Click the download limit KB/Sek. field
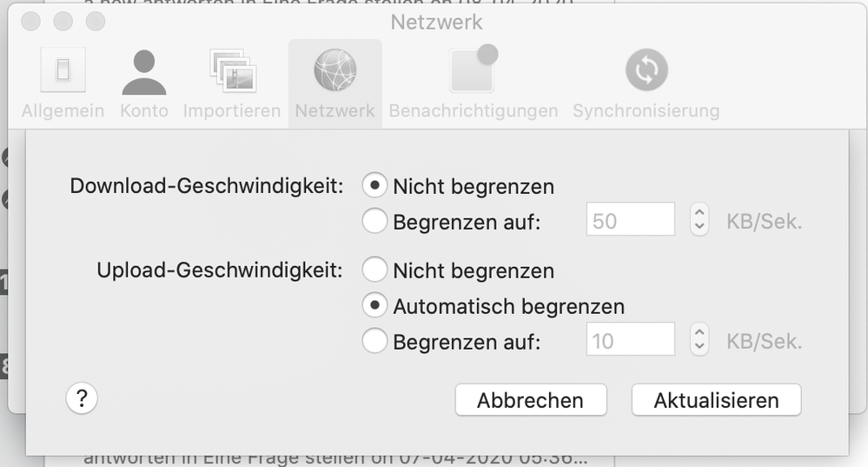Screen dimensions: 868x467 [631, 221]
